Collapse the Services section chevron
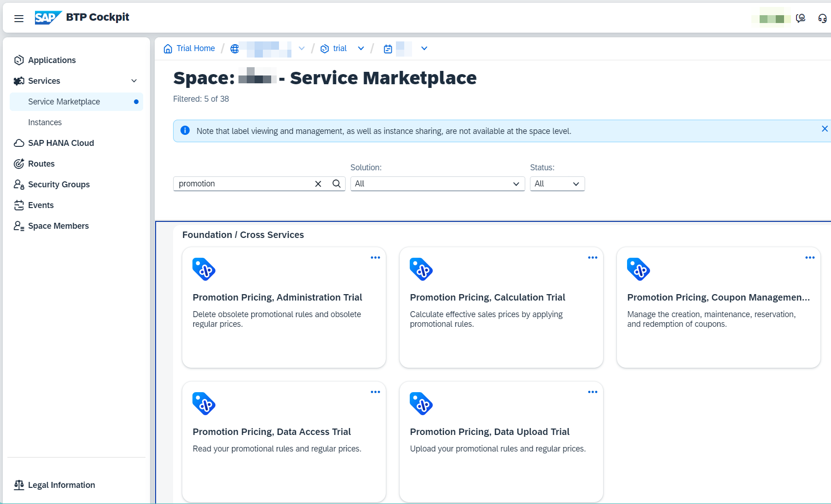The width and height of the screenshot is (831, 504). point(134,81)
